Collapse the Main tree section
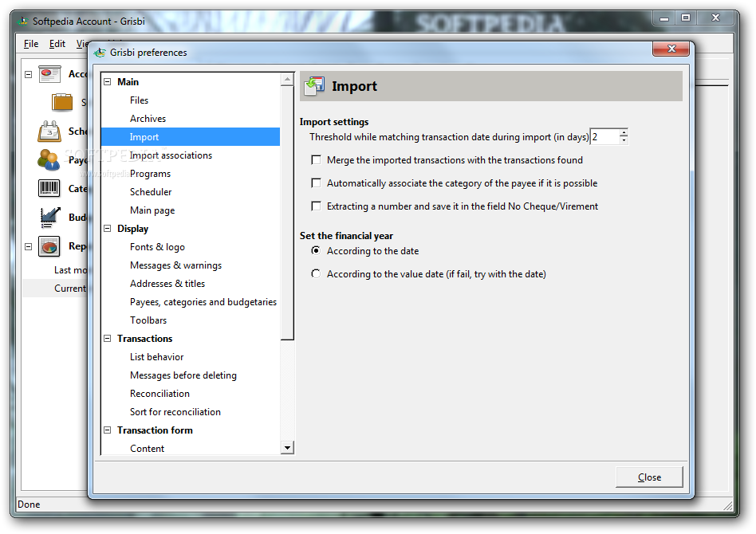This screenshot has width=756, height=534. click(x=108, y=82)
